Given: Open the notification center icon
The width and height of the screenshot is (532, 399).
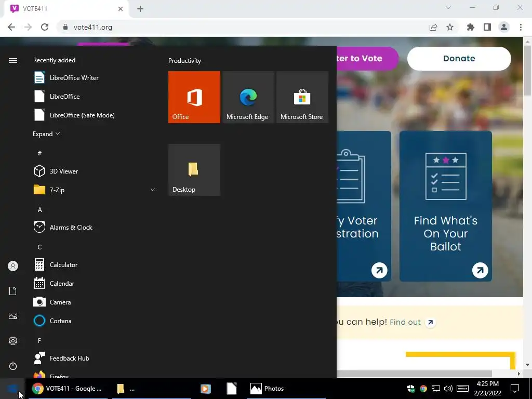Looking at the screenshot, I should pos(515,389).
